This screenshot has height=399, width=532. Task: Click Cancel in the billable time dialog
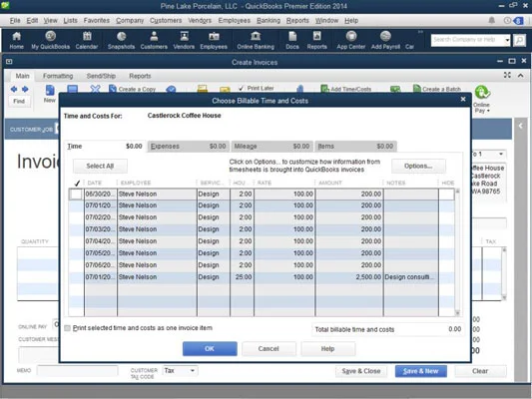click(x=268, y=349)
